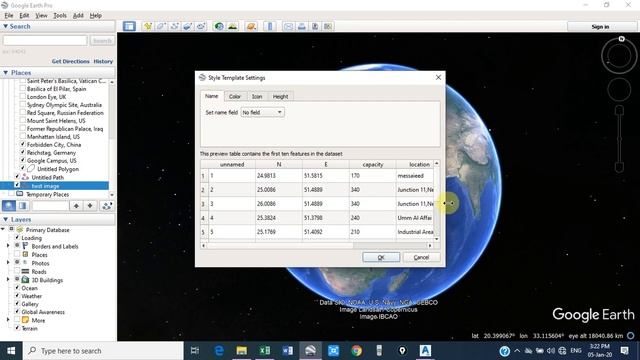Image resolution: width=640 pixels, height=360 pixels.
Task: Open Word from the Windows taskbar
Action: [288, 351]
